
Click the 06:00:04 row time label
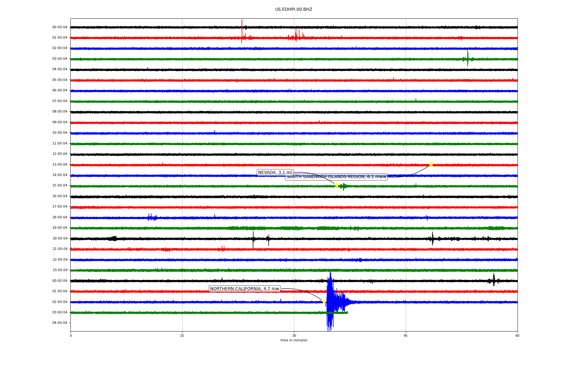(60, 90)
